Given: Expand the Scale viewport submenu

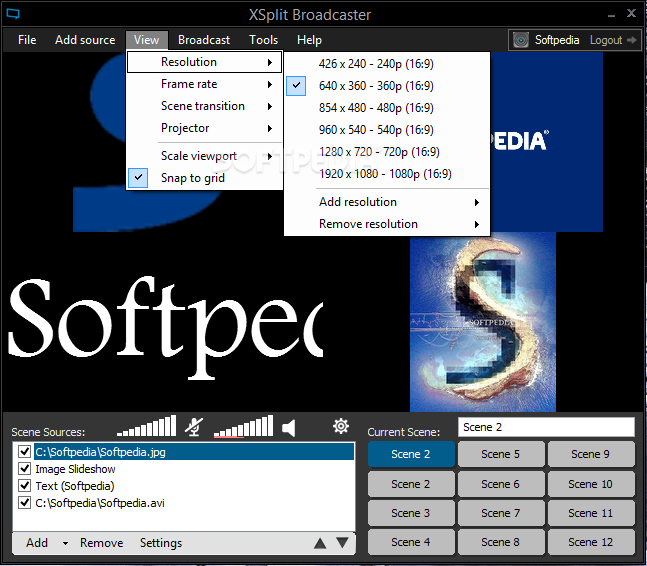Looking at the screenshot, I should coord(205,156).
